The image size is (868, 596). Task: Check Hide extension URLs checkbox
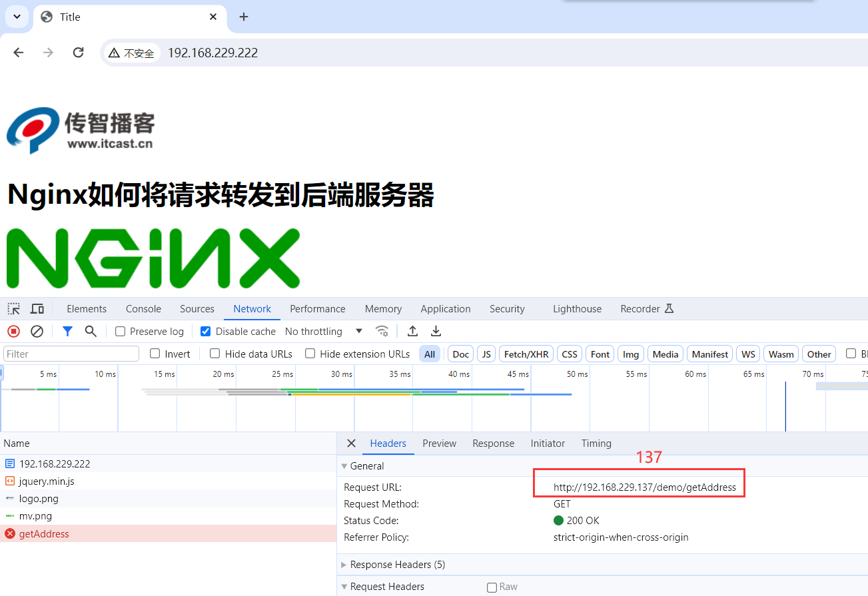pos(310,354)
